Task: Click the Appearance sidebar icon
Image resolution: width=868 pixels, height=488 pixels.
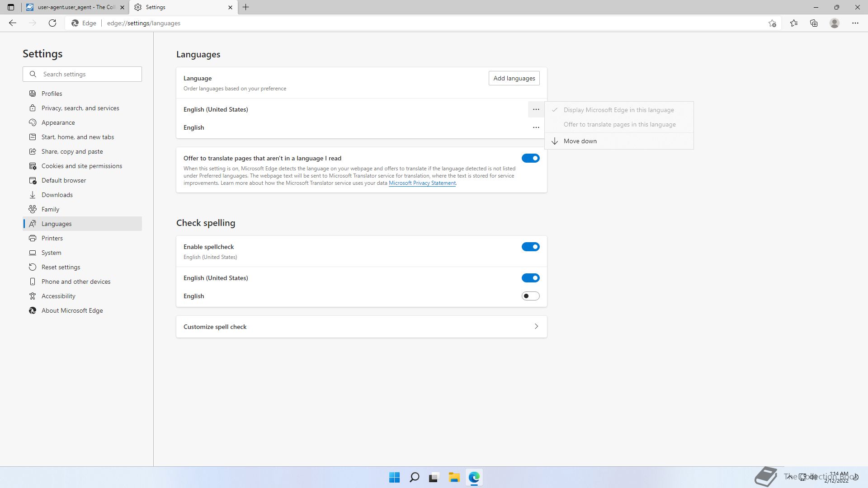Action: pyautogui.click(x=33, y=122)
